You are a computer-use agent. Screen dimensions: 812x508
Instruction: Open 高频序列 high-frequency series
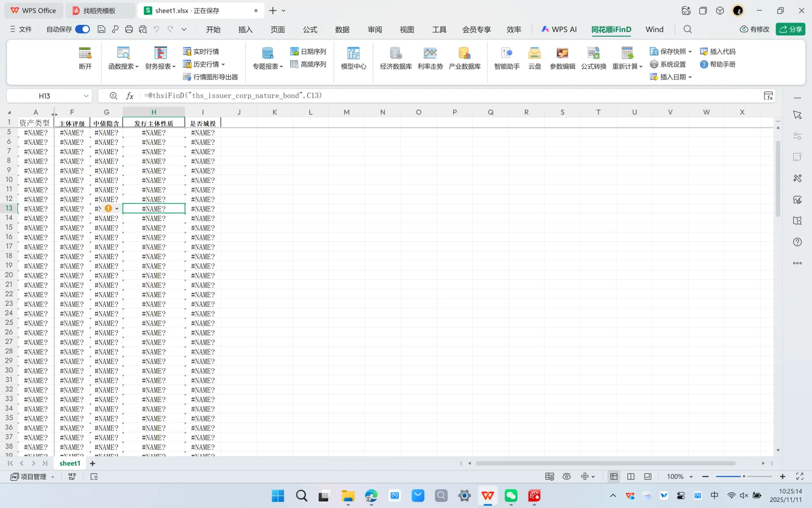click(x=308, y=64)
